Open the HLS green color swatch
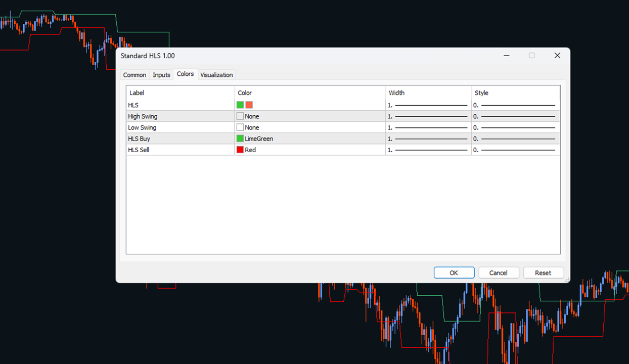This screenshot has height=364, width=629. pos(241,105)
